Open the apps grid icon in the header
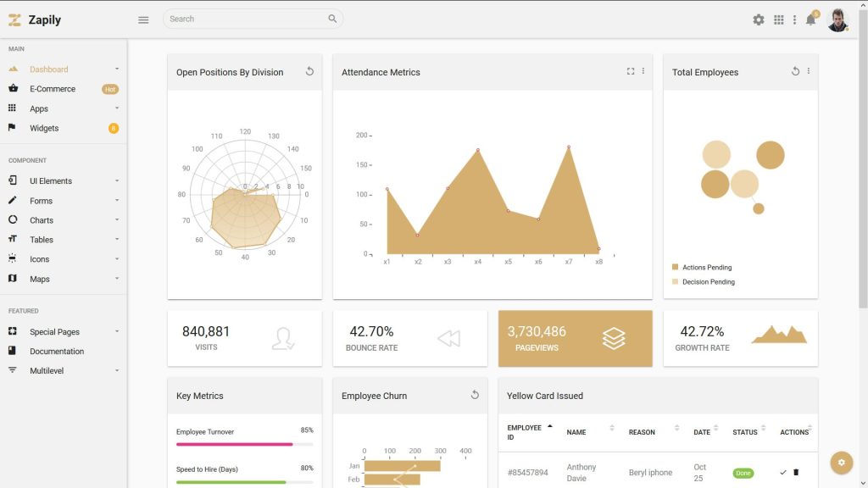The height and width of the screenshot is (488, 868). point(779,19)
